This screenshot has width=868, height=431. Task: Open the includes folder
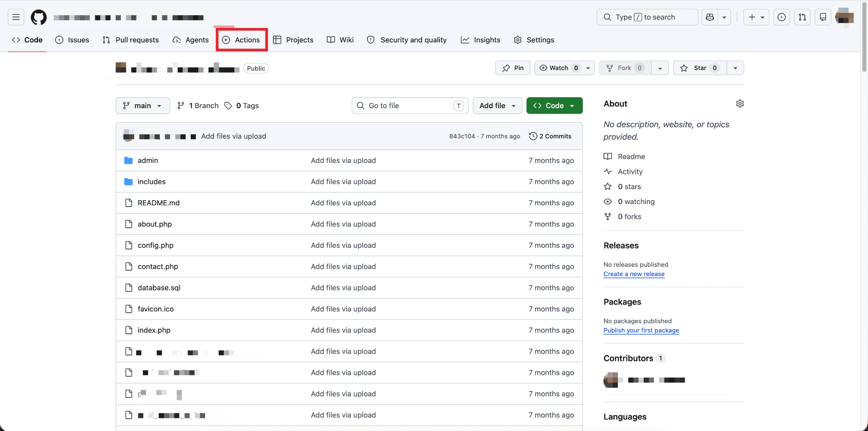(x=152, y=182)
